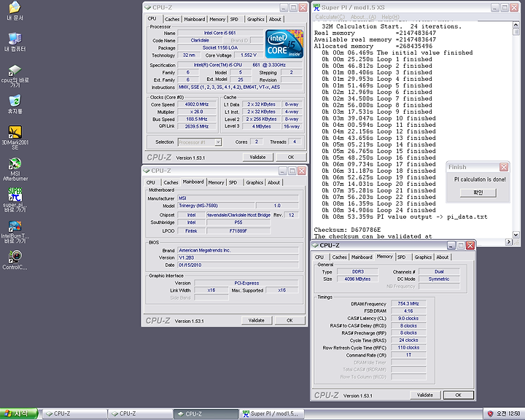The width and height of the screenshot is (525, 420).
Task: Open Caches tab in top CPU-Z window
Action: (172, 19)
